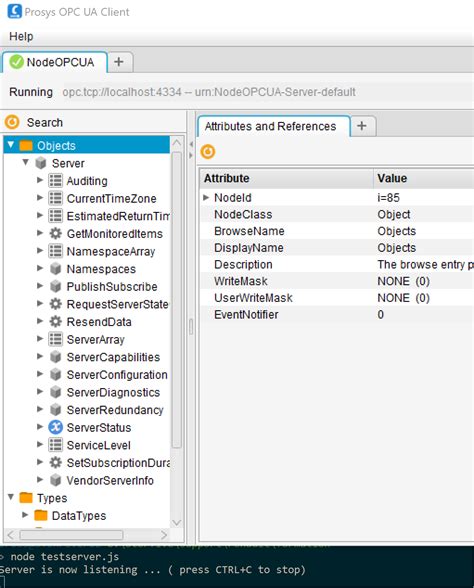Click the Attribute column header
Viewport: 474px width, 588px height.
(286, 178)
